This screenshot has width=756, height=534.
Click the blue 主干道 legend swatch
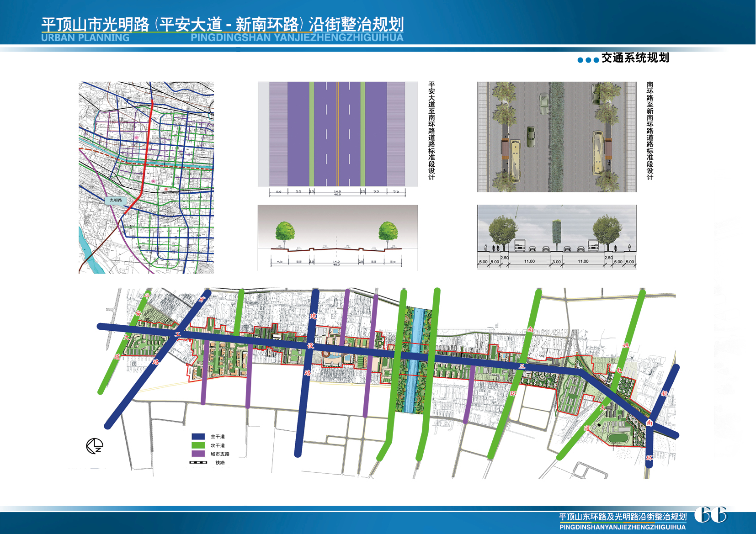[x=198, y=437]
